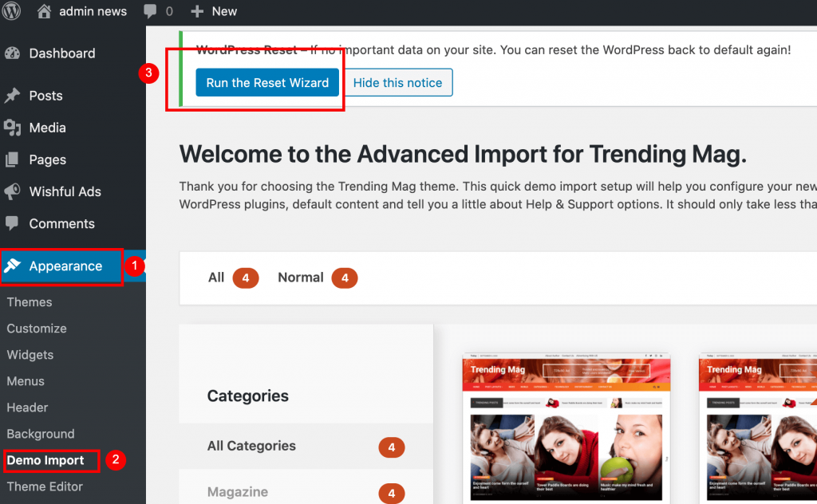Click the Categories heading text
Image resolution: width=817 pixels, height=504 pixels.
pyautogui.click(x=247, y=396)
